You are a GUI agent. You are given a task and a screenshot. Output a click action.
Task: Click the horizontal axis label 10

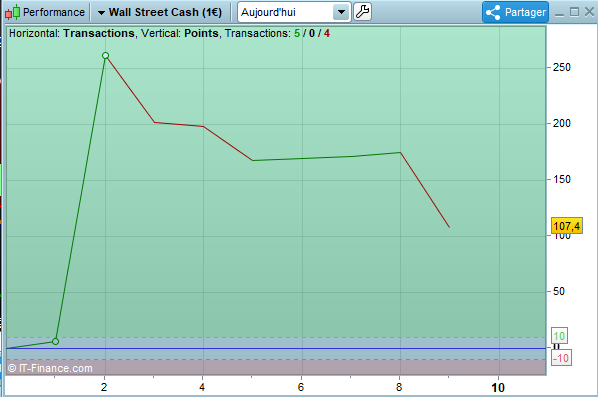pos(498,388)
